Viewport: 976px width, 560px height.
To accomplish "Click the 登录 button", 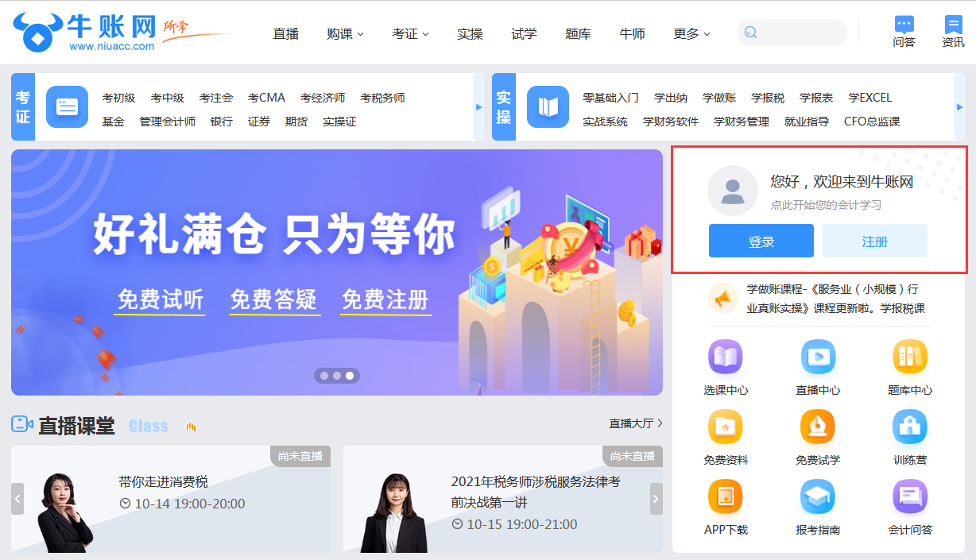I will [x=761, y=241].
